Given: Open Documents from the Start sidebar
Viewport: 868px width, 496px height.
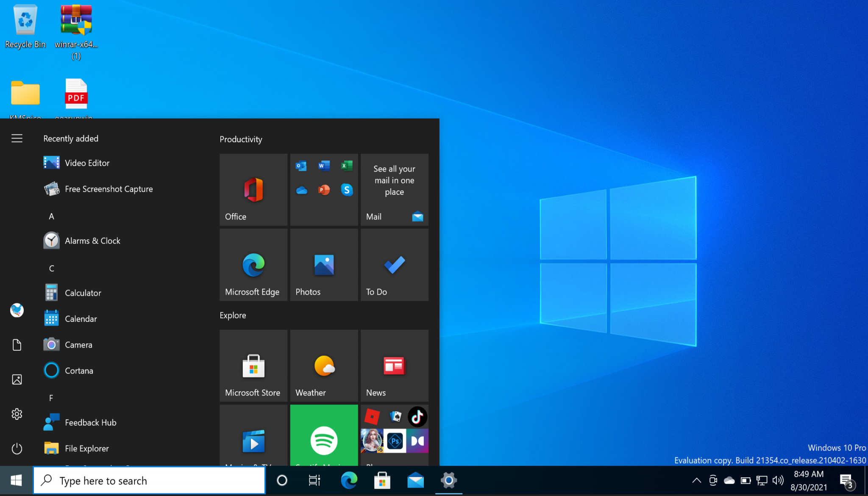Looking at the screenshot, I should (17, 345).
